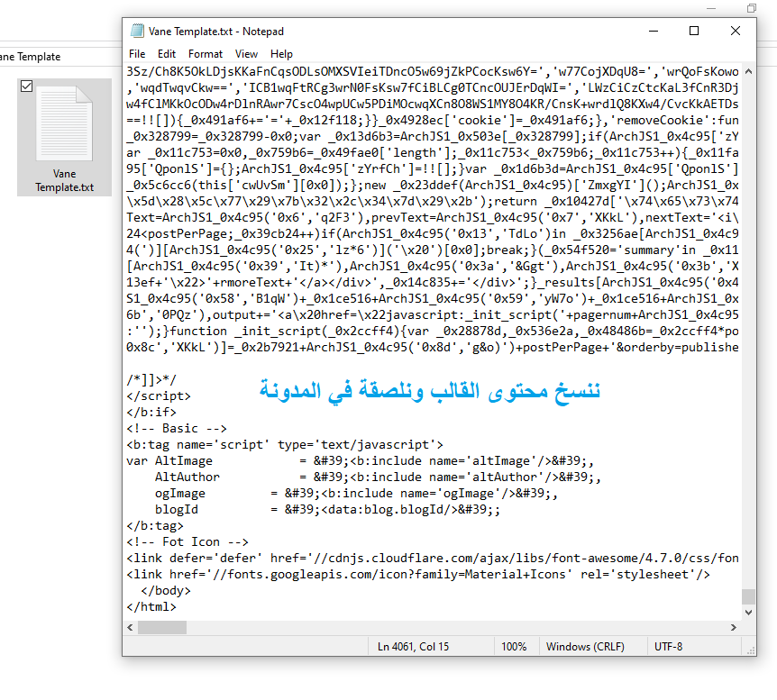Click the </b:tag> line in the editor
Image resolution: width=777 pixels, height=700 pixels.
pos(155,525)
